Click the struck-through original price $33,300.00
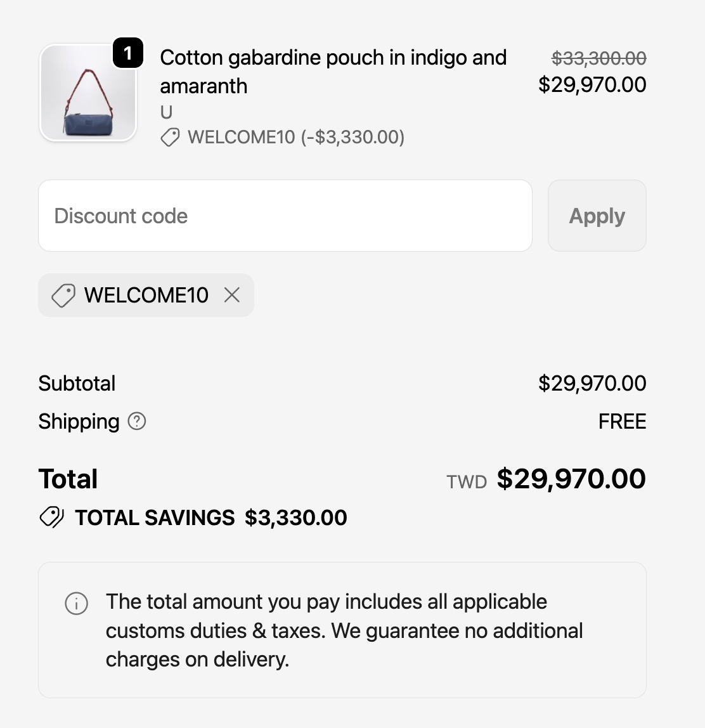 tap(598, 58)
